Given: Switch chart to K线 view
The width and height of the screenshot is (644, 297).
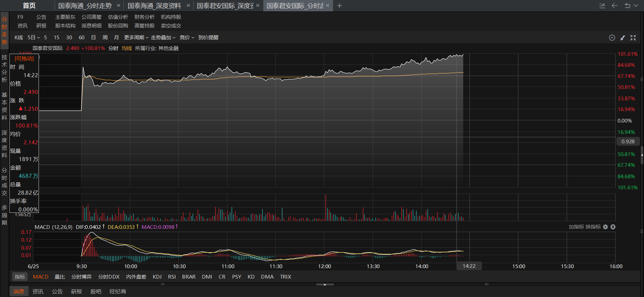Looking at the screenshot, I should (x=19, y=38).
